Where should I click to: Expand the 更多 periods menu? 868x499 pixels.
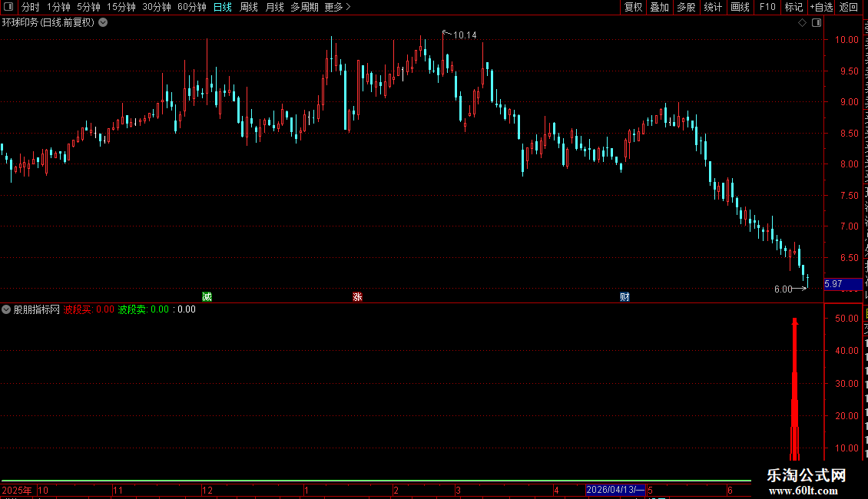338,7
